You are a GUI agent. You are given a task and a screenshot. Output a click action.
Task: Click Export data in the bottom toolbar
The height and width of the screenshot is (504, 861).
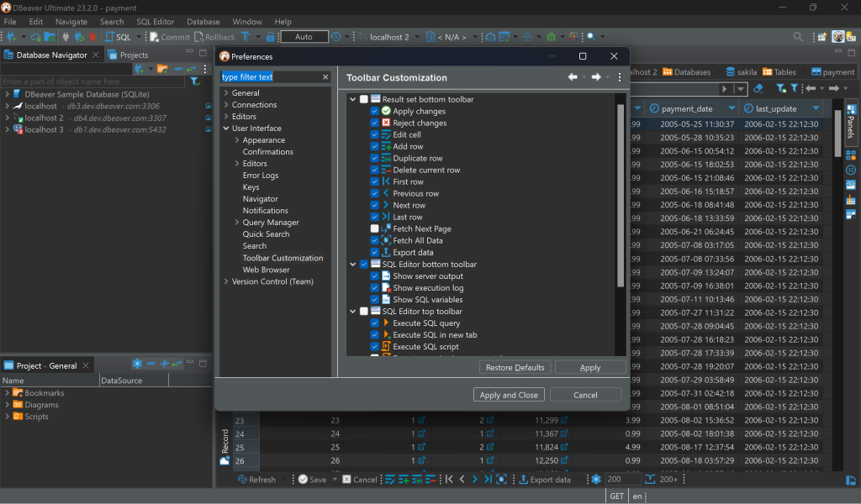pos(545,480)
